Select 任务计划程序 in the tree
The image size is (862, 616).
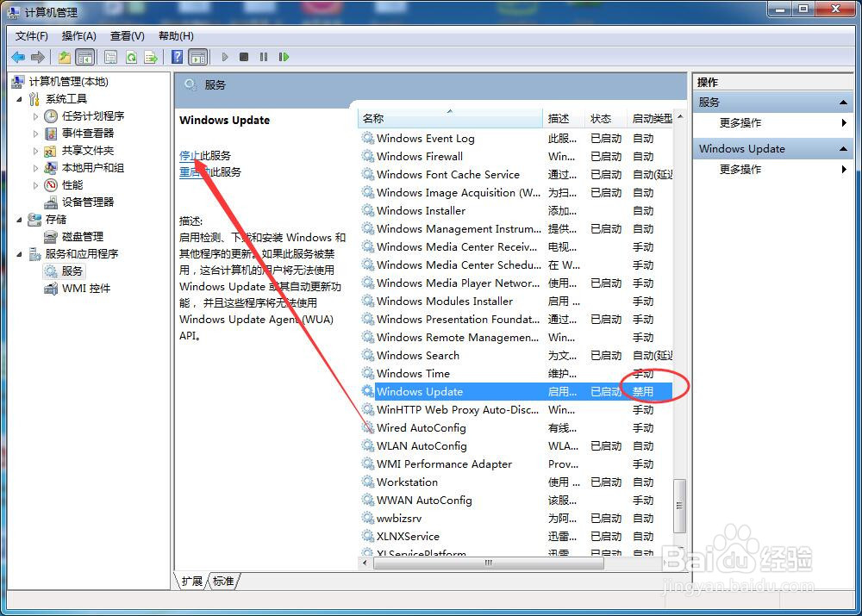93,116
